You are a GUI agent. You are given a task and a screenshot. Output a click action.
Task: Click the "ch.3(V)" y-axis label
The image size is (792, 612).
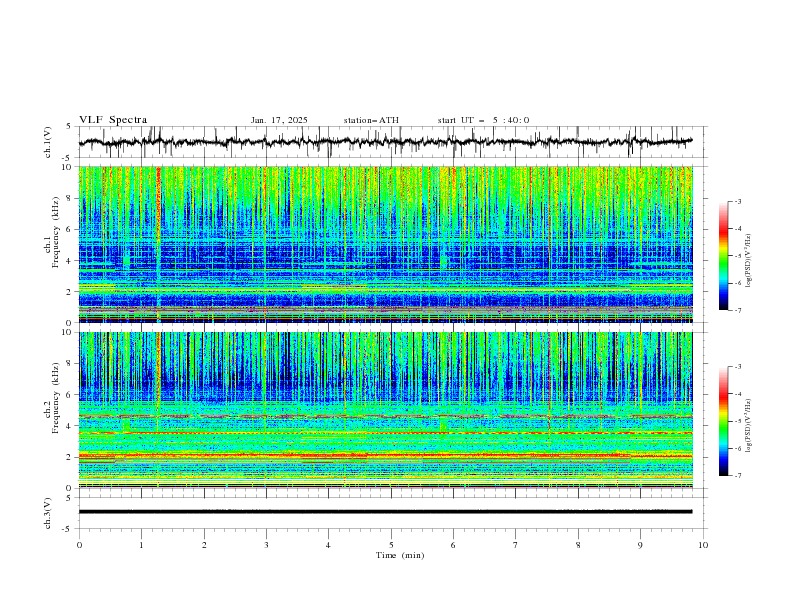[48, 513]
